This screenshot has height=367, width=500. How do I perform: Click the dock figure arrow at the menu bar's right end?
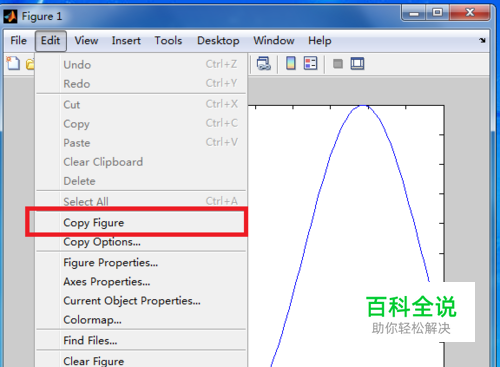[x=482, y=40]
